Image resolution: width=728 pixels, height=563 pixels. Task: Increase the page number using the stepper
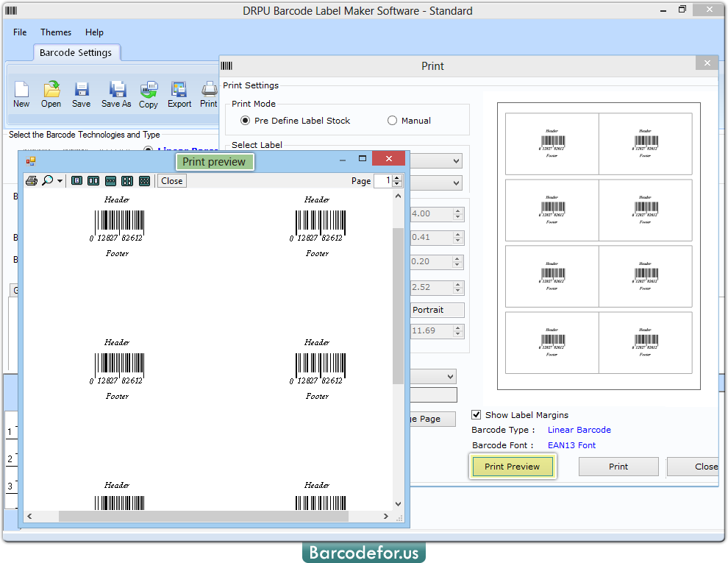397,177
